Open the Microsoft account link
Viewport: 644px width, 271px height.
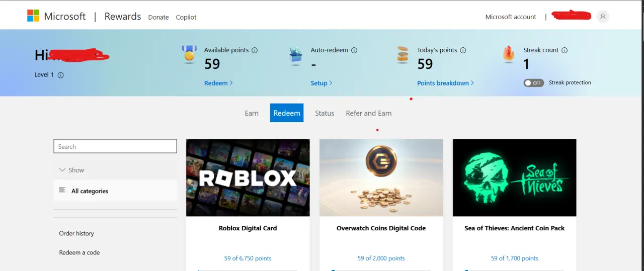511,17
